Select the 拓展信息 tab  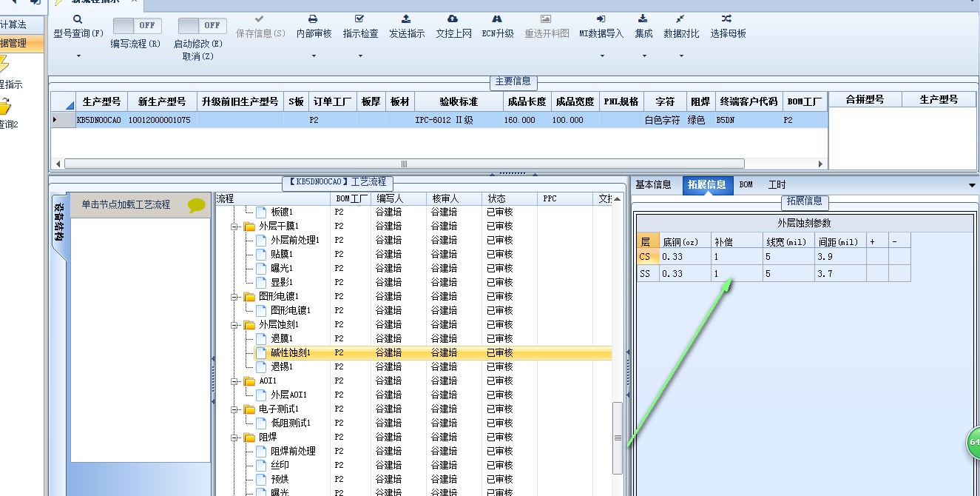(x=707, y=185)
